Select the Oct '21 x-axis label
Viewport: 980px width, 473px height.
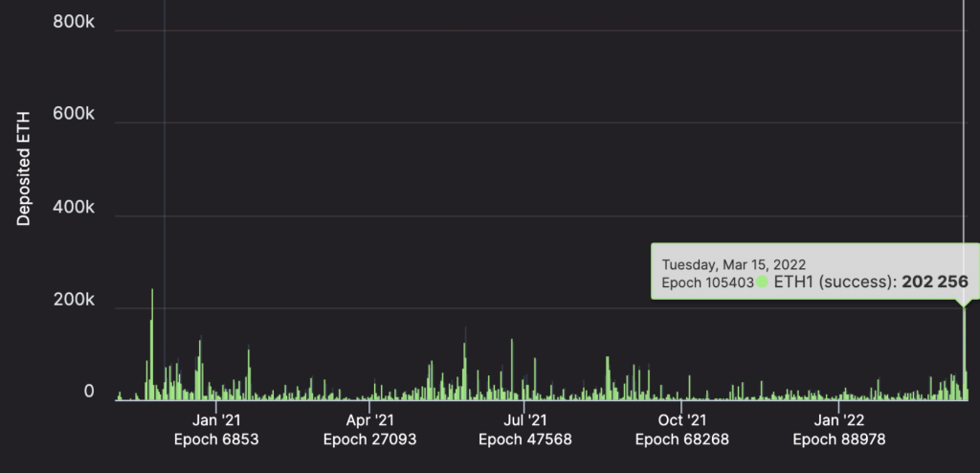pyautogui.click(x=682, y=419)
